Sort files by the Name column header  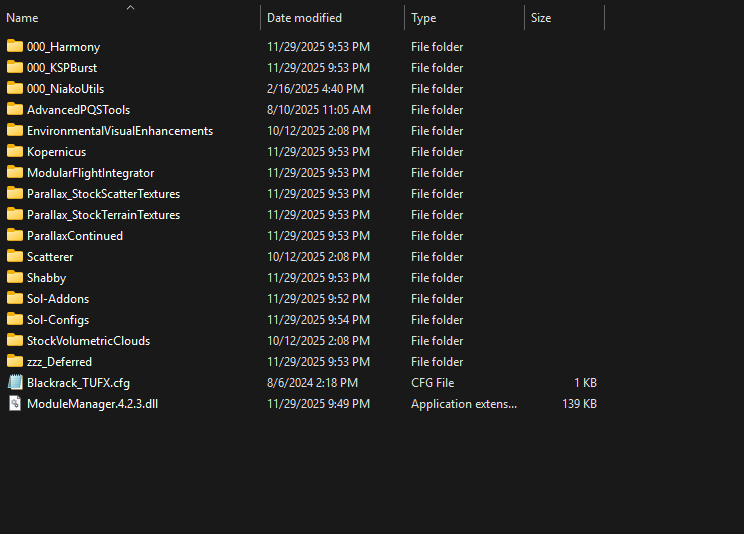tap(22, 18)
